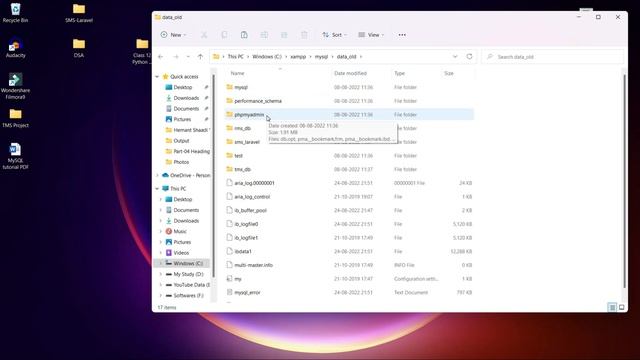Expand the OneDrive tree node
This screenshot has height=360, width=640.
(x=157, y=176)
